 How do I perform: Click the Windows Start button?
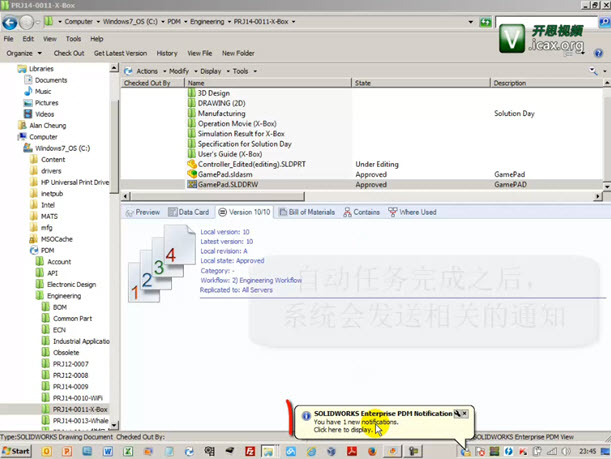(x=18, y=451)
